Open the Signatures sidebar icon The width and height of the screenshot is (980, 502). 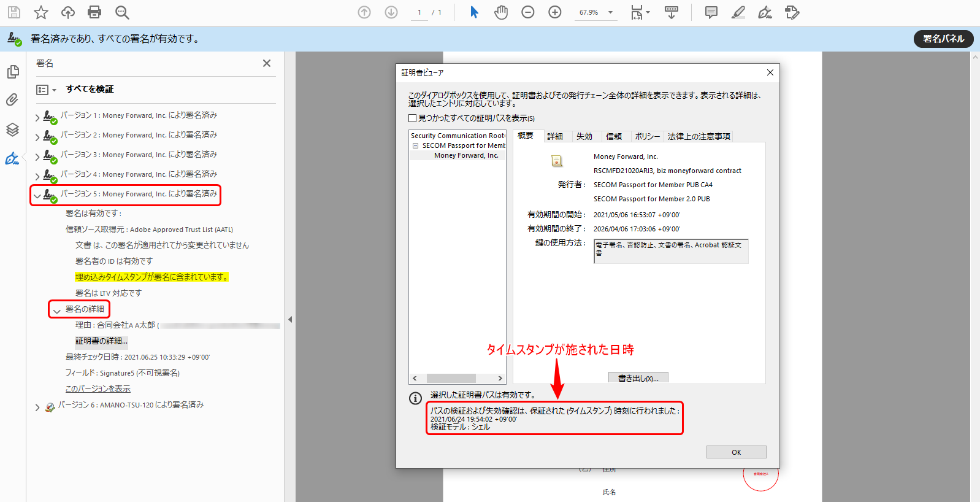click(x=12, y=158)
